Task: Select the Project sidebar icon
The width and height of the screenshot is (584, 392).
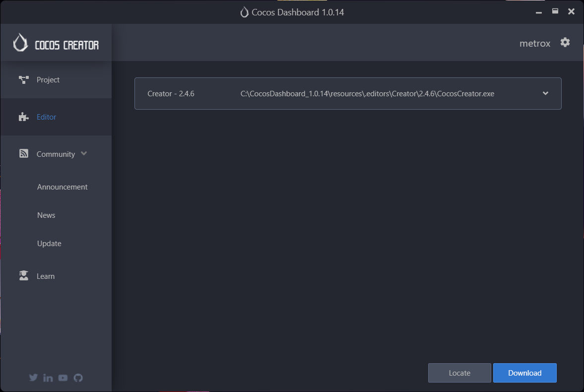Action: (x=23, y=79)
